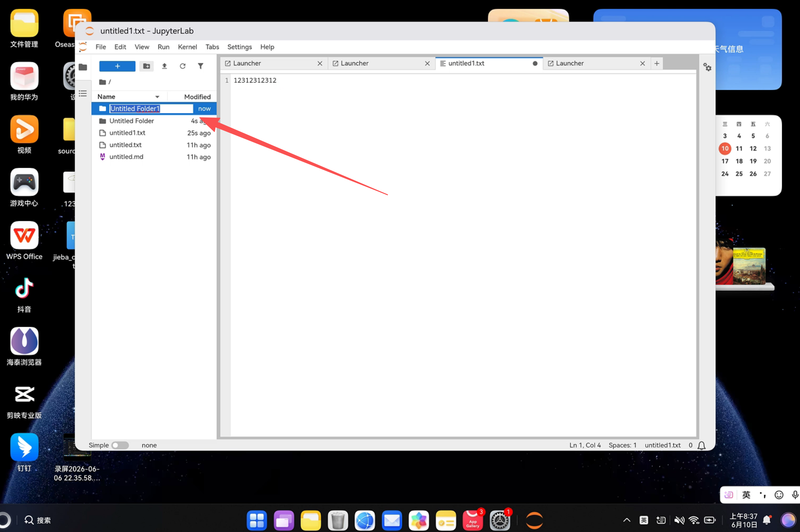
Task: Select calendar date 18
Action: coord(739,161)
